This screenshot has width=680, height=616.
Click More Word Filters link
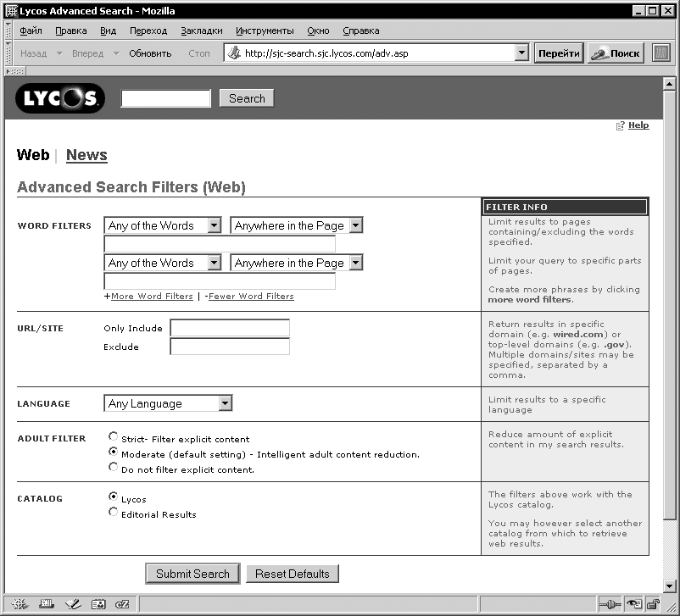tap(152, 296)
